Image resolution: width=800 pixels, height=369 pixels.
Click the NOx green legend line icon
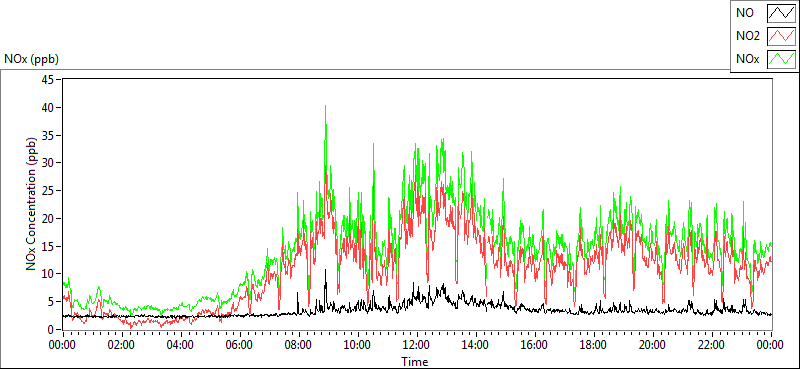point(782,59)
